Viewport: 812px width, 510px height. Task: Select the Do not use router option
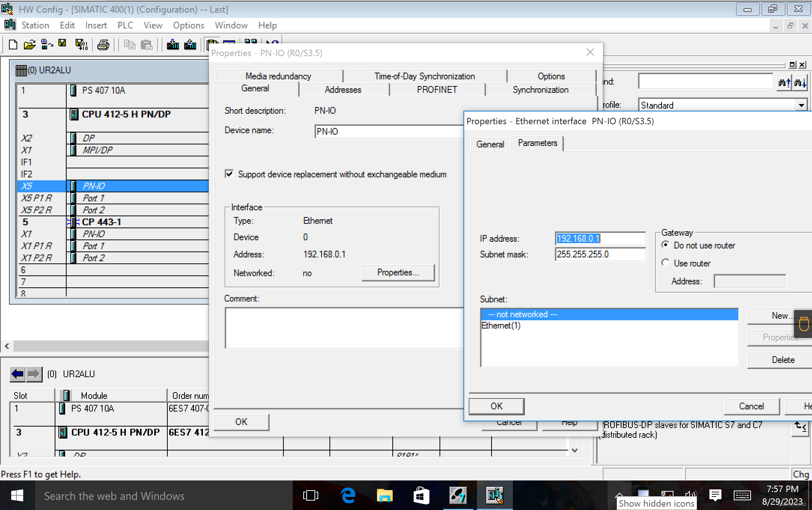pyautogui.click(x=665, y=245)
